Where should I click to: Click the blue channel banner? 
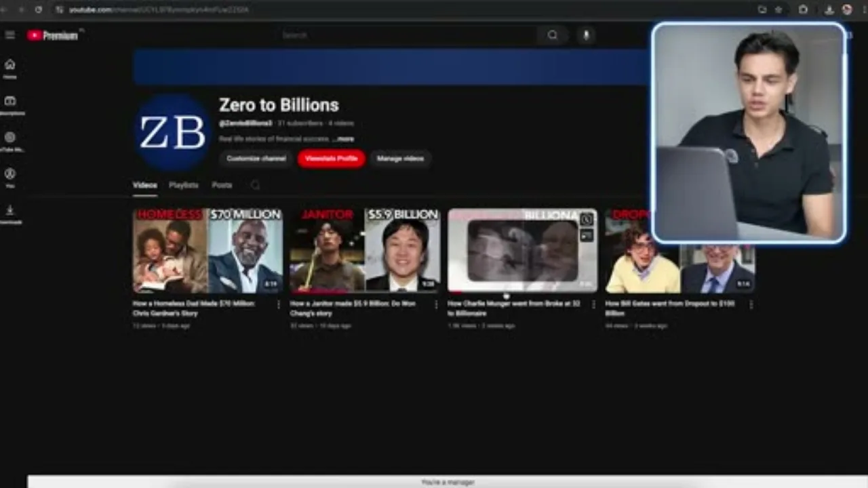tap(392, 66)
